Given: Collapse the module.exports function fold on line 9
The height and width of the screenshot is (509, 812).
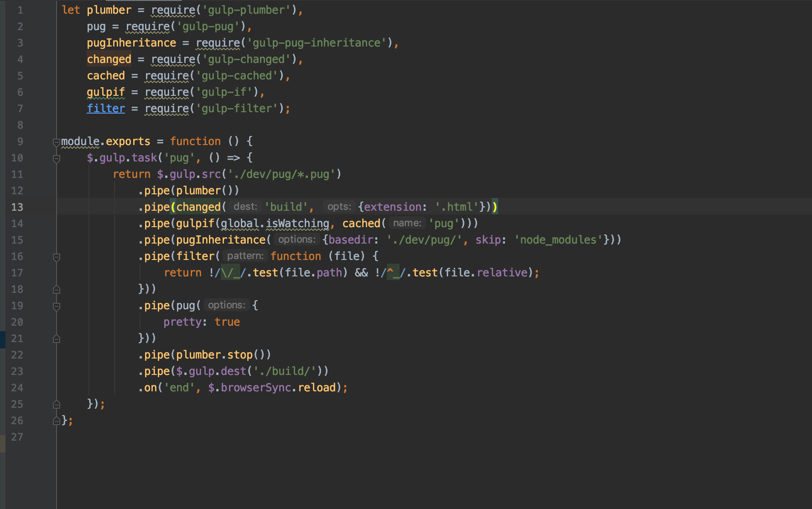Looking at the screenshot, I should point(57,142).
